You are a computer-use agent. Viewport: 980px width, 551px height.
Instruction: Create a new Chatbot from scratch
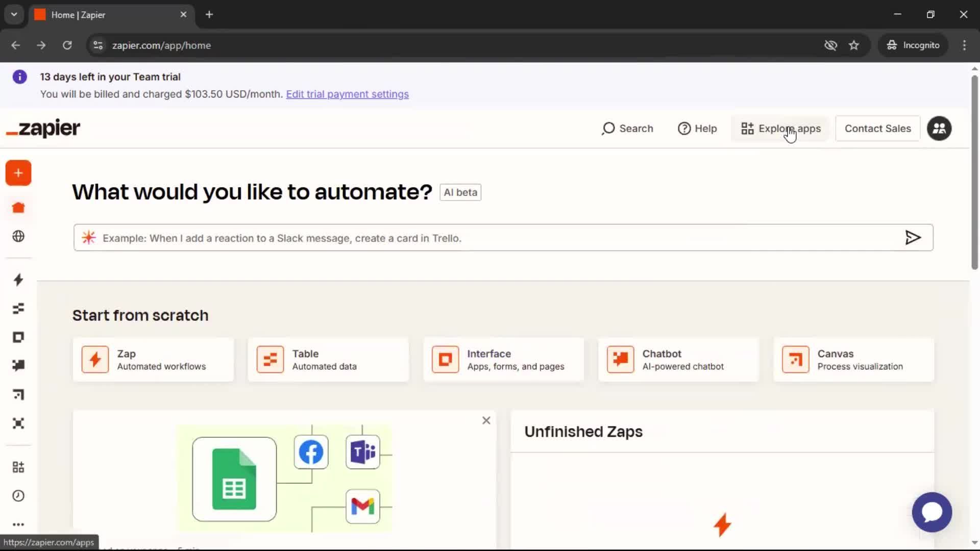click(678, 360)
